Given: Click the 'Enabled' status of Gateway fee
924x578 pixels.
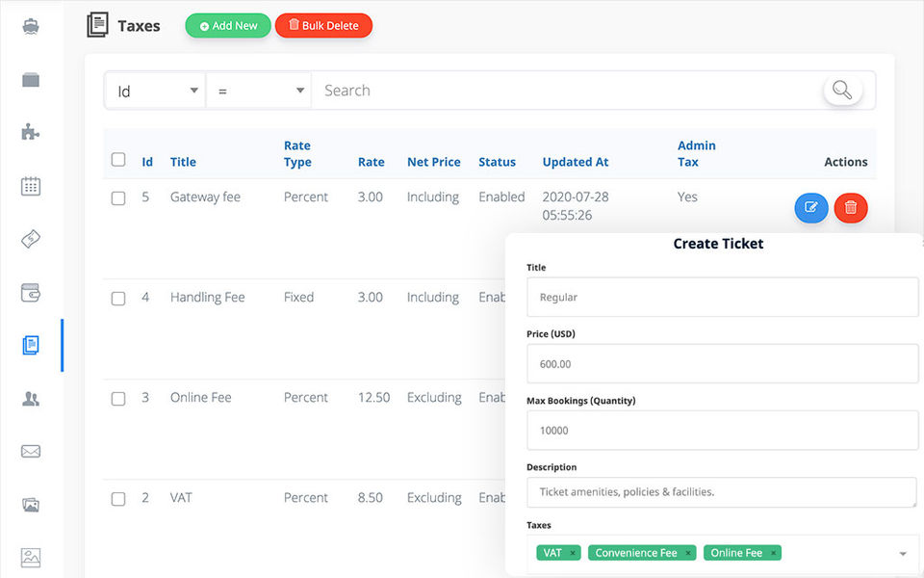Looking at the screenshot, I should pos(501,197).
